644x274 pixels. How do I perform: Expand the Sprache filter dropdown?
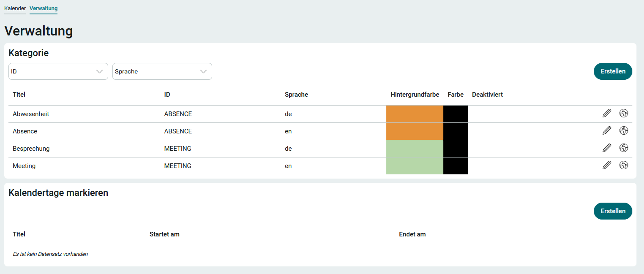pos(162,71)
